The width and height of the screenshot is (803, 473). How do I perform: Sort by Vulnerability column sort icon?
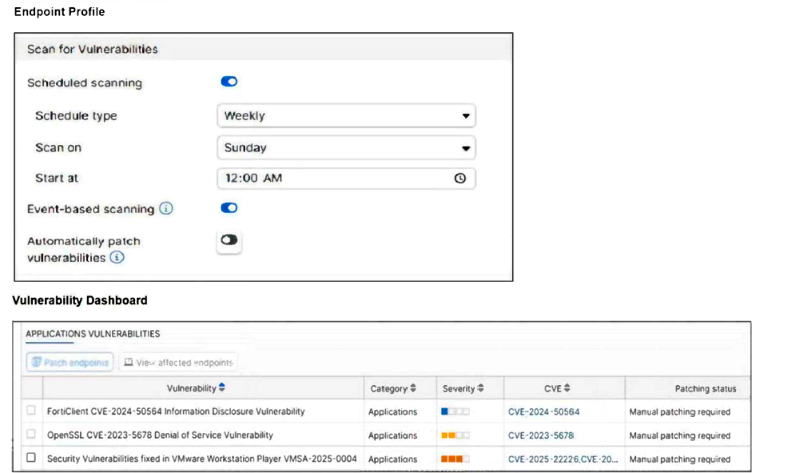pos(222,388)
